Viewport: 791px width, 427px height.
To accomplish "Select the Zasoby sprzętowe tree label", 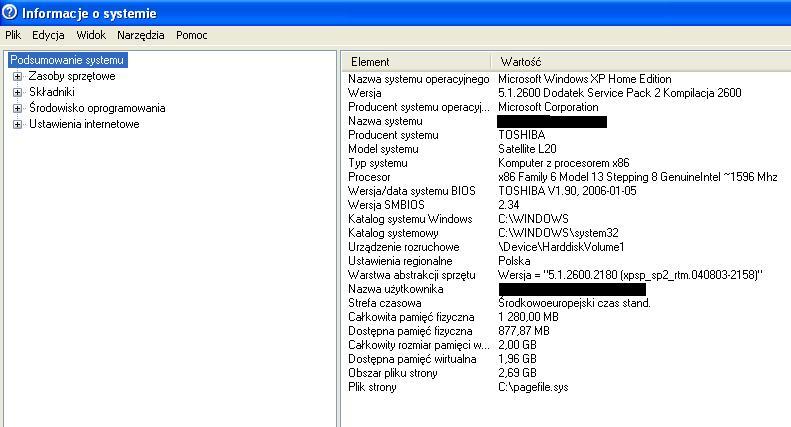I will (x=71, y=76).
